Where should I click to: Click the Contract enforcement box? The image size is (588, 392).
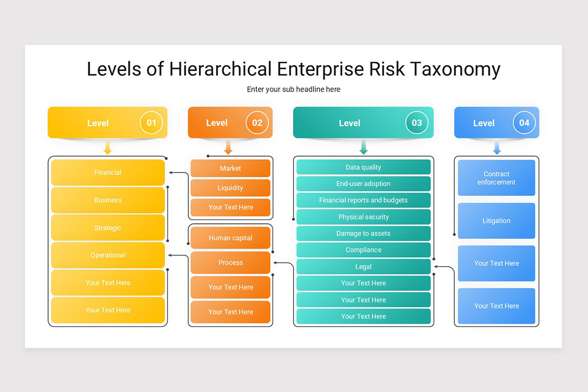tap(496, 178)
